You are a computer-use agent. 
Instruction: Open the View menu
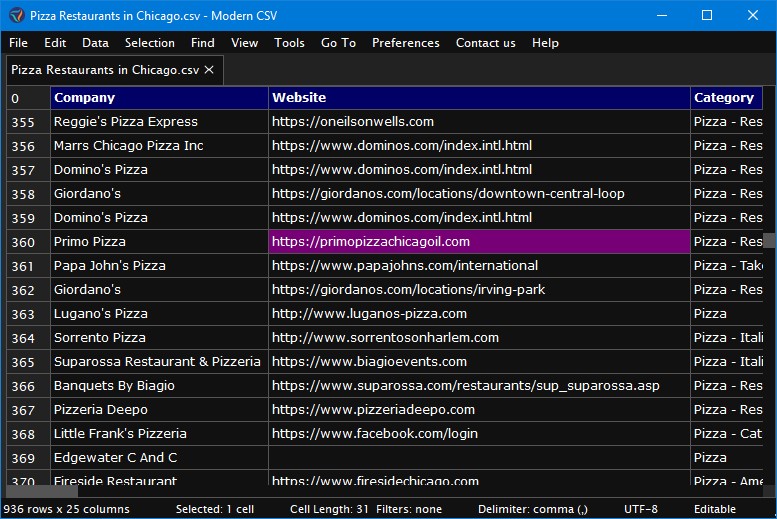(244, 43)
